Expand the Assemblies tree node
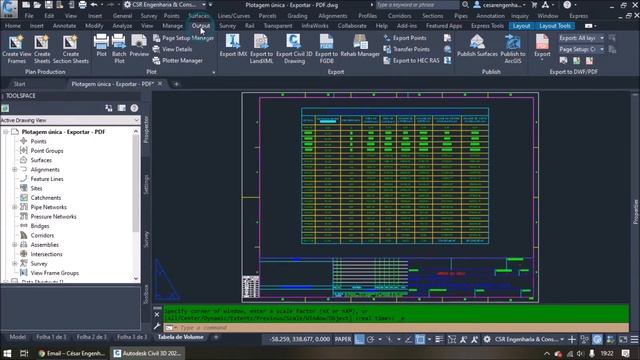 14,244
